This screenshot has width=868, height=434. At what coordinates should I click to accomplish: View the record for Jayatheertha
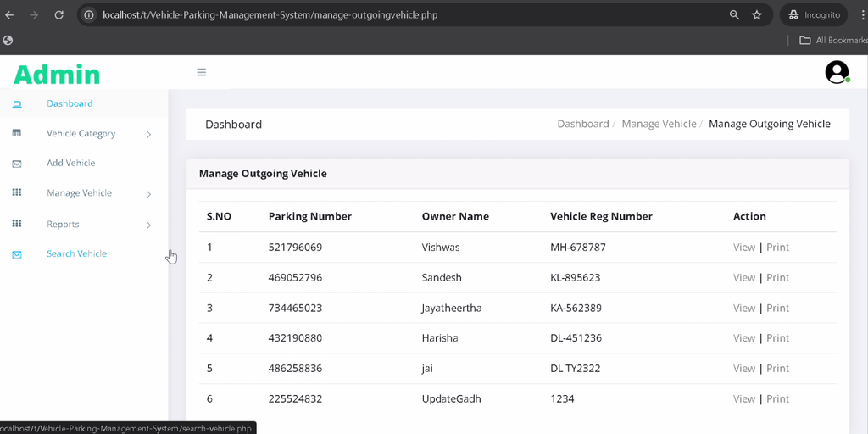pyautogui.click(x=744, y=308)
